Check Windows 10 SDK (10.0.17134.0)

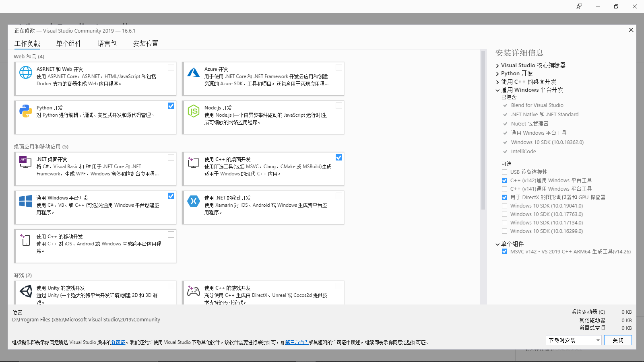click(504, 223)
